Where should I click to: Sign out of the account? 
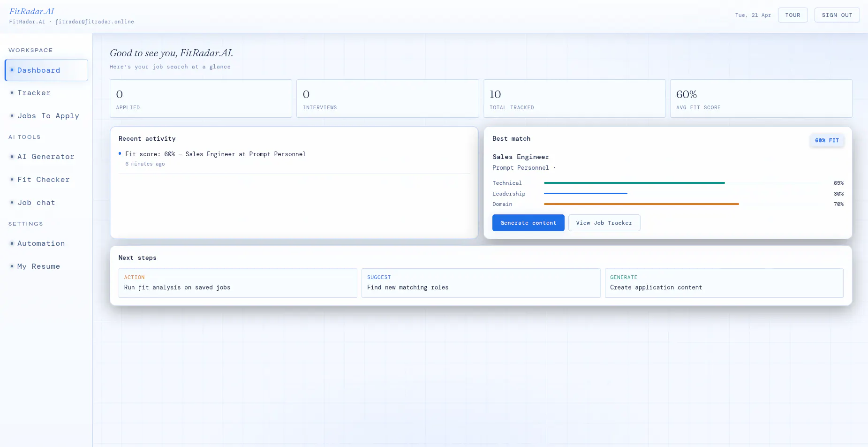(837, 15)
